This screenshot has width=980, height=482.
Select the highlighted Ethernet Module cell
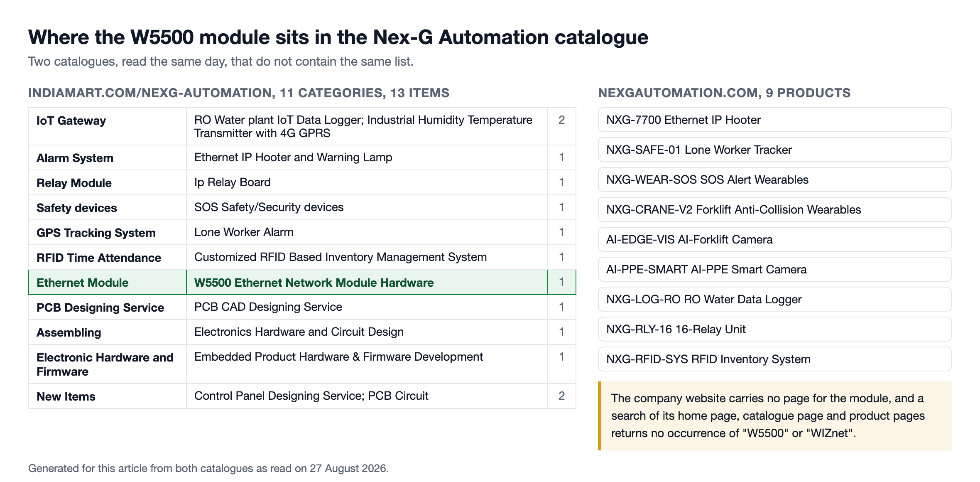pos(108,282)
